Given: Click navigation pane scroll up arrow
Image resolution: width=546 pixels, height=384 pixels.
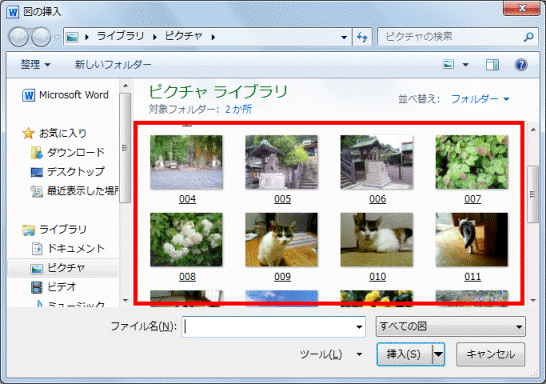Looking at the screenshot, I should 125,86.
